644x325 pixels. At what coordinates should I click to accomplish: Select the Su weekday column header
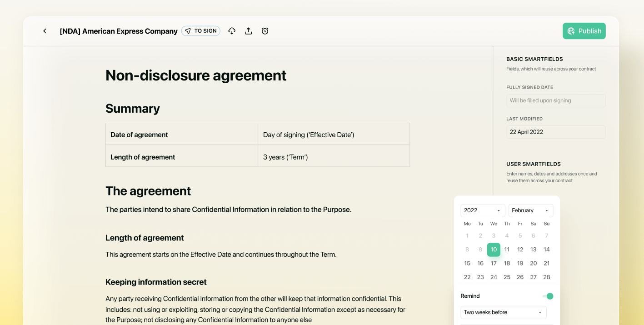546,223
